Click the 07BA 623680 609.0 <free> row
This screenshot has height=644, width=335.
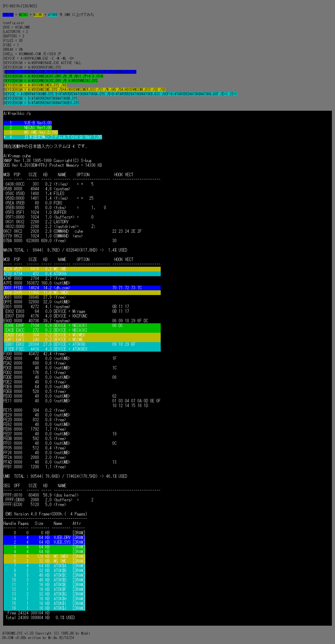(x=60, y=241)
